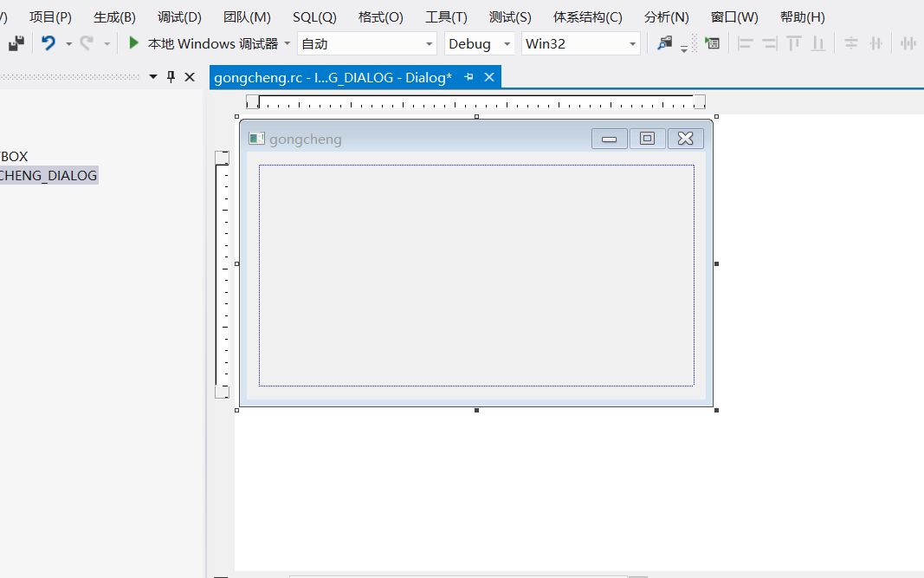Click the vertical ruler bottom margin marker

222,392
